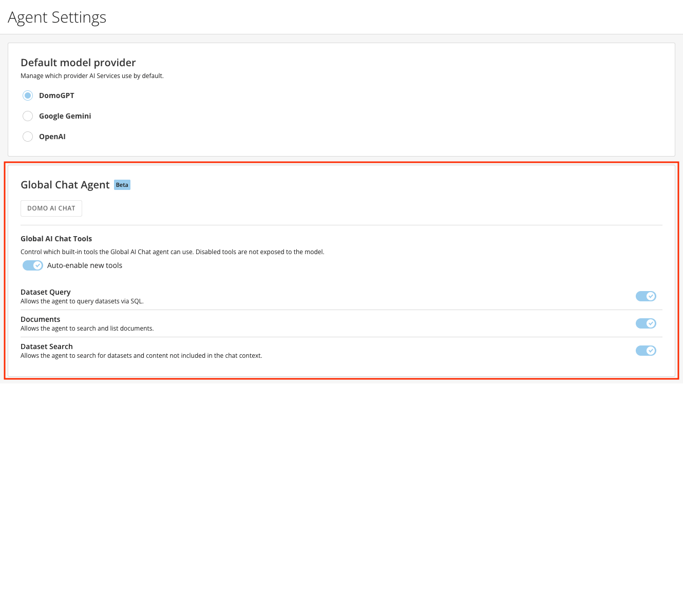
Task: Click the Global Chat Agent heading
Action: pyautogui.click(x=65, y=185)
